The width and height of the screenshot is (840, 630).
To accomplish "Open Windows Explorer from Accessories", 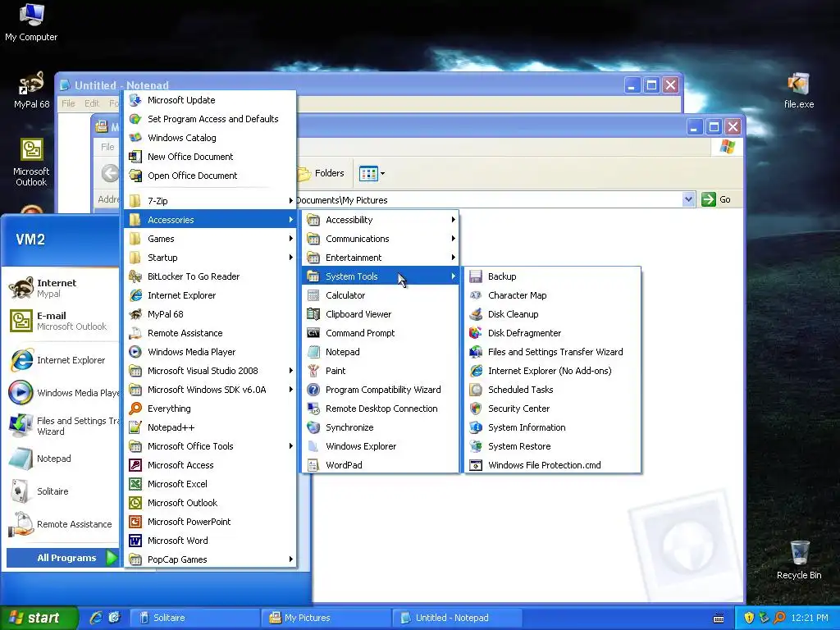I will 381,446.
